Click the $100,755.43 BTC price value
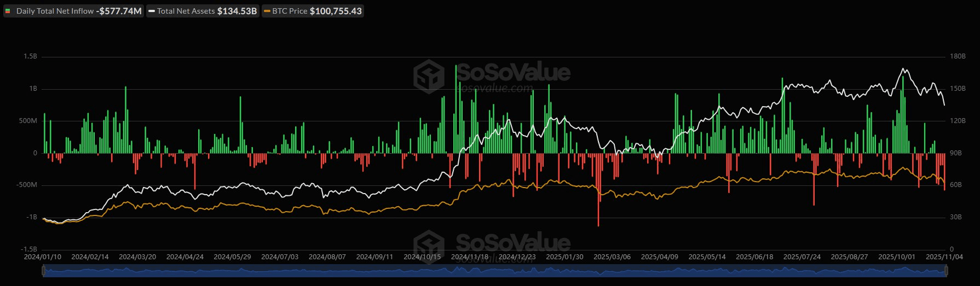This screenshot has height=286, width=980. click(336, 11)
